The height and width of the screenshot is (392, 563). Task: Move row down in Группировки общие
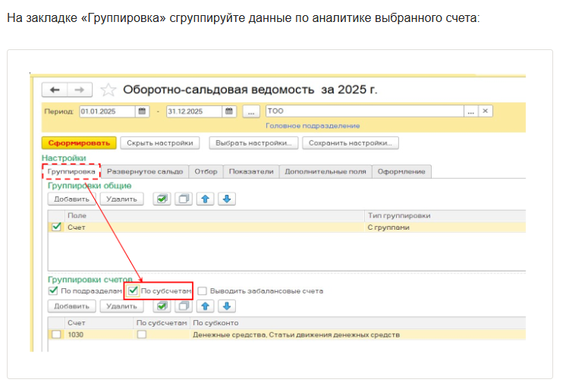227,199
